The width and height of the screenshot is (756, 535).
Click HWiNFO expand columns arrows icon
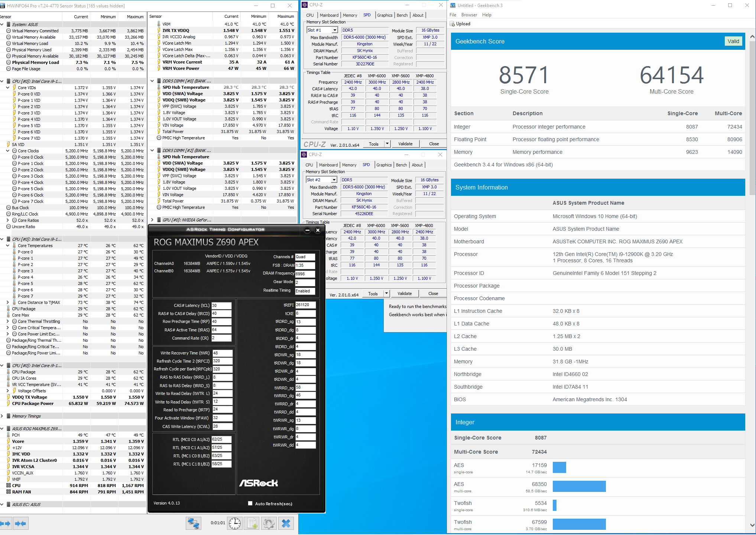[5, 523]
